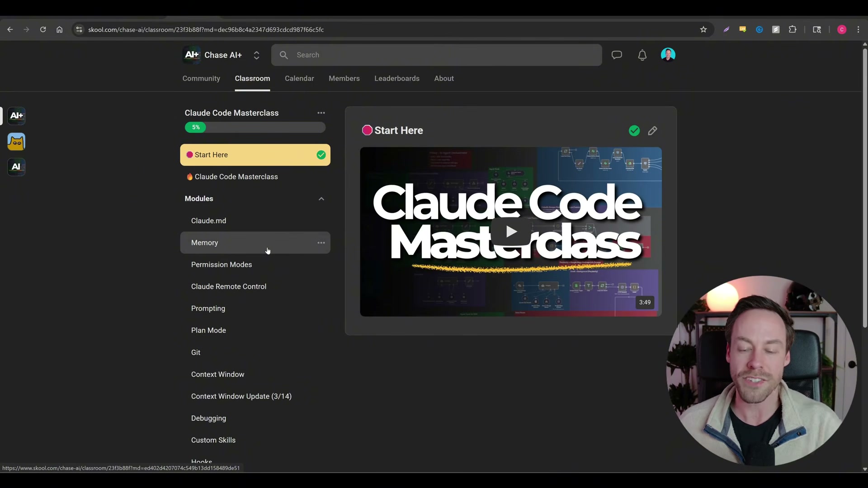Click the yellow cat community icon in sidebar
This screenshot has width=868, height=488.
click(16, 141)
